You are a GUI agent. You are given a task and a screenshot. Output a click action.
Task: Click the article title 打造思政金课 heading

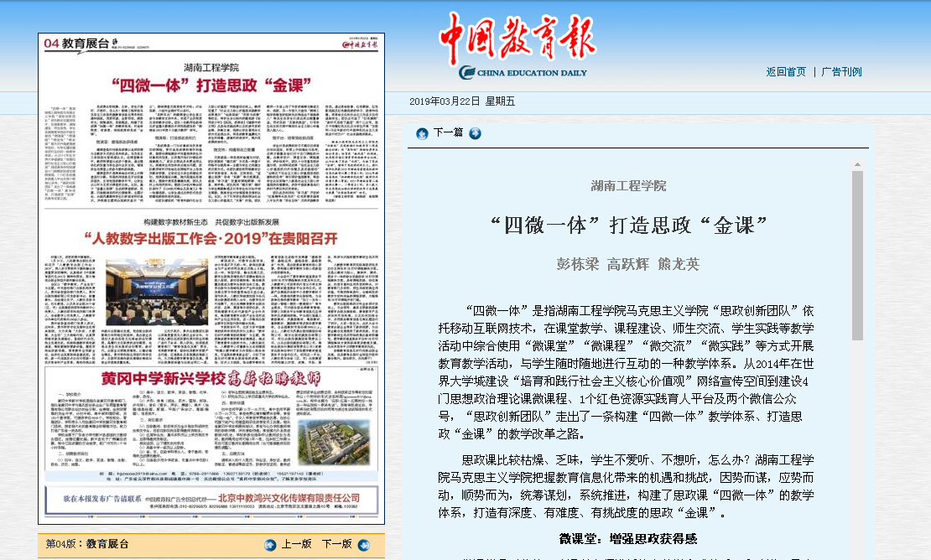[628, 225]
